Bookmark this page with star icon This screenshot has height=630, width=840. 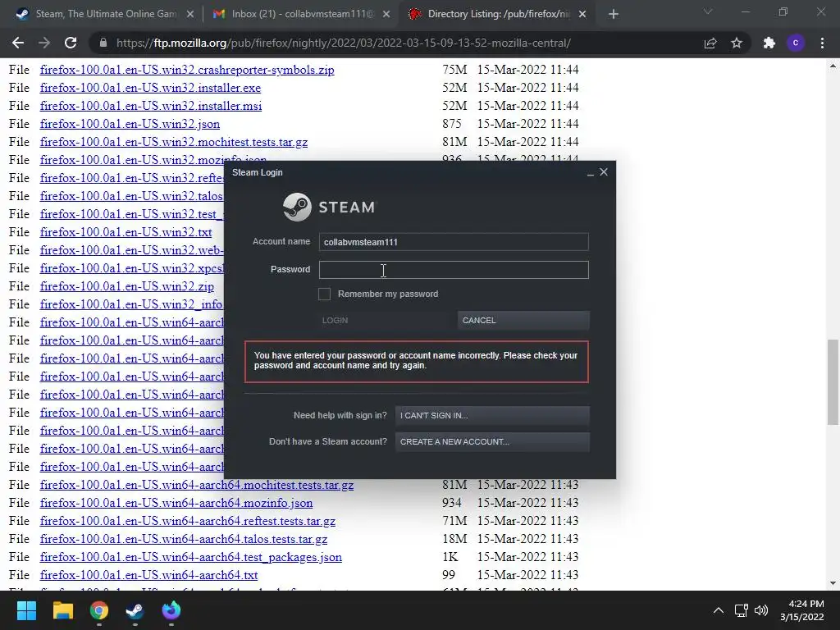pos(737,43)
